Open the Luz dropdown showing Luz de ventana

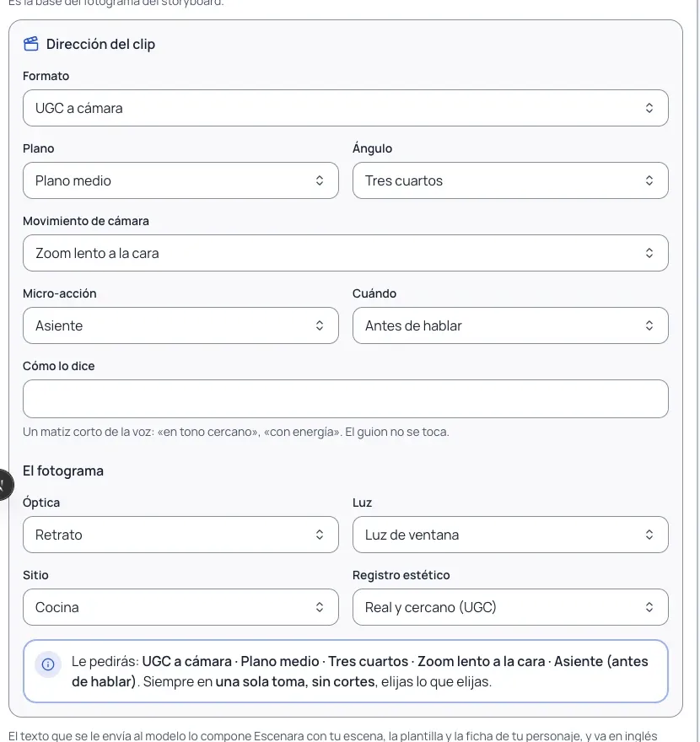click(510, 535)
